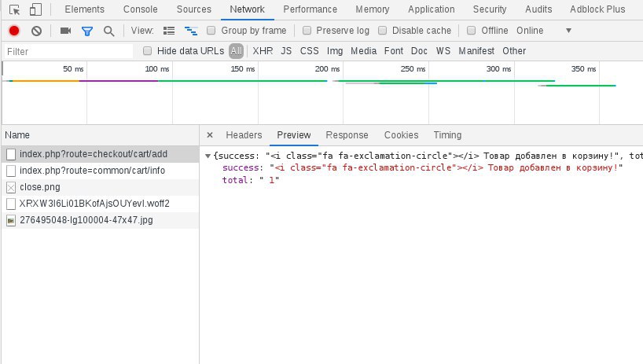Stop recording network log red button
643x364 pixels.
[14, 31]
